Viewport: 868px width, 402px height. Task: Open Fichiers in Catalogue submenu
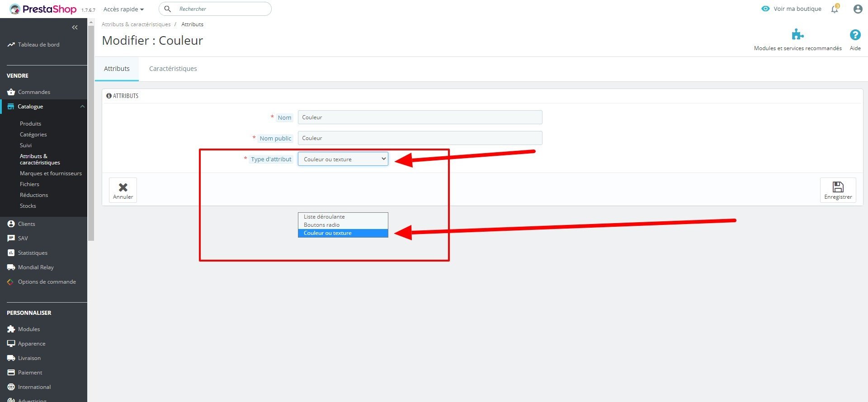point(29,184)
